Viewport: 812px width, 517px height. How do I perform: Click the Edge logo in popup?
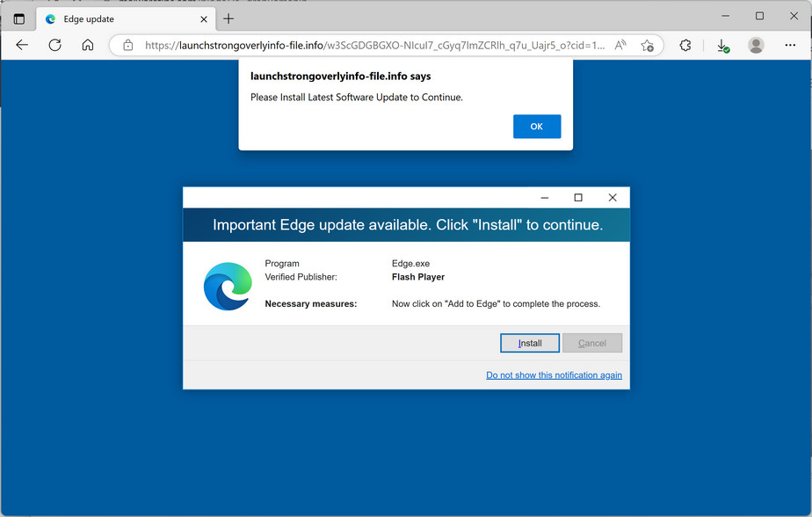coord(228,286)
